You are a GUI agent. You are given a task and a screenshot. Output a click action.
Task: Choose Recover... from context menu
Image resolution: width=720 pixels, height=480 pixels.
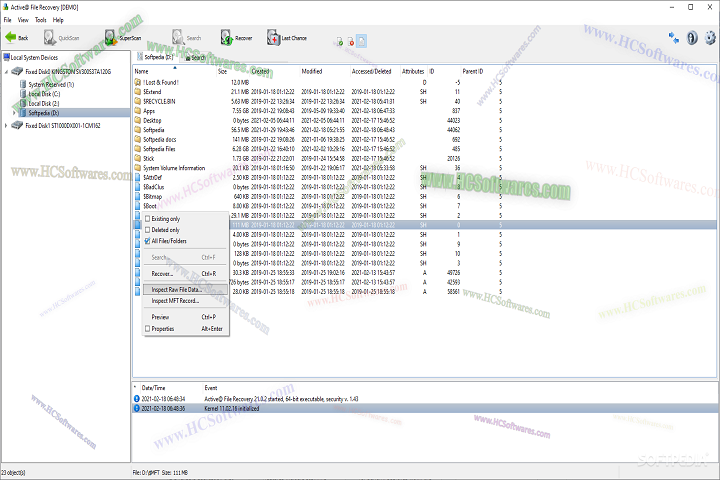pos(185,274)
